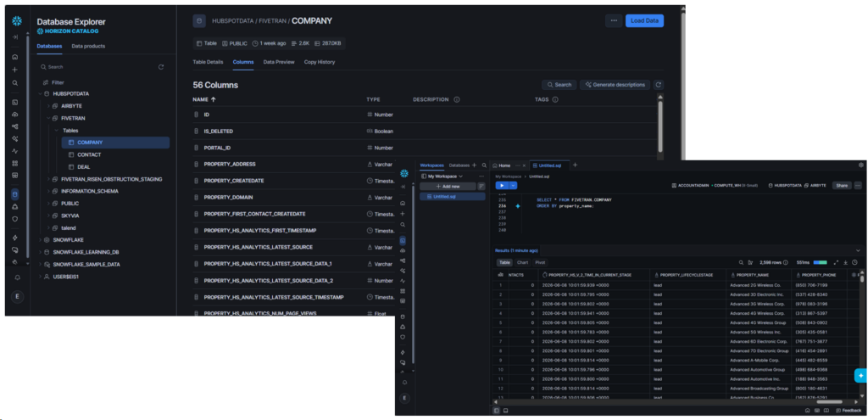
Task: Close the Home tab in worksheet window
Action: 524,165
